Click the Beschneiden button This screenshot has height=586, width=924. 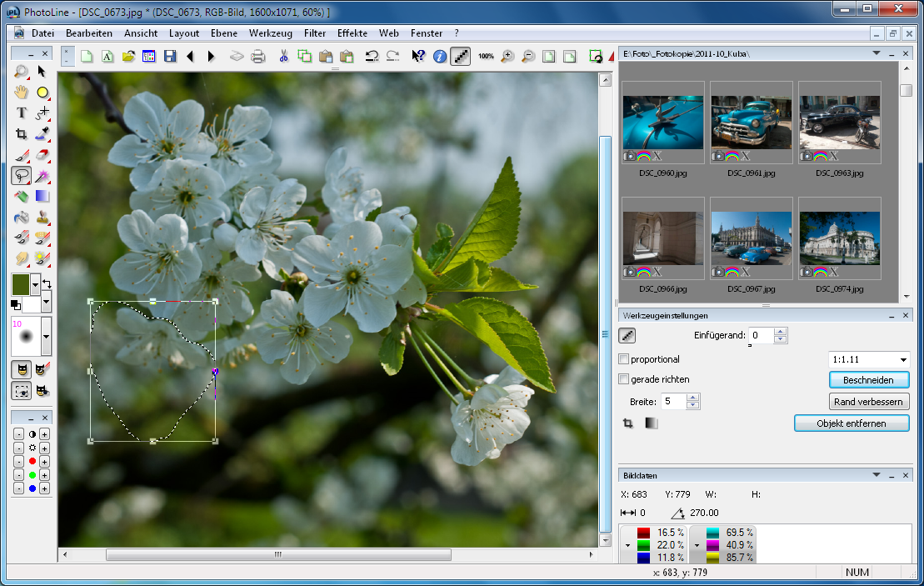pos(869,380)
